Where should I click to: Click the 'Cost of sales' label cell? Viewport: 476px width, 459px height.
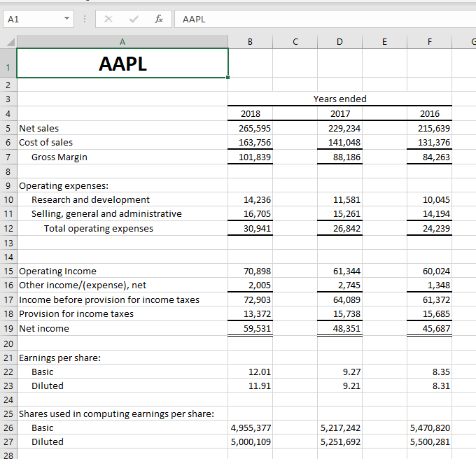(x=122, y=142)
